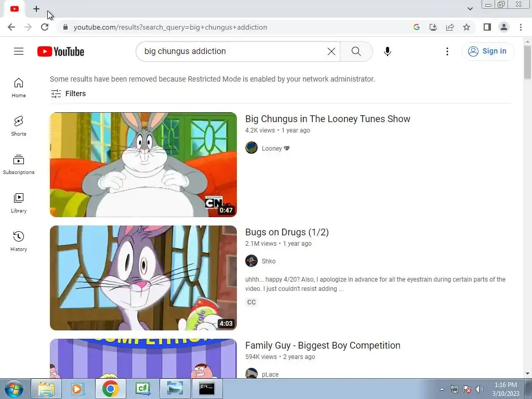Clear the search box with the X

[x=331, y=51]
